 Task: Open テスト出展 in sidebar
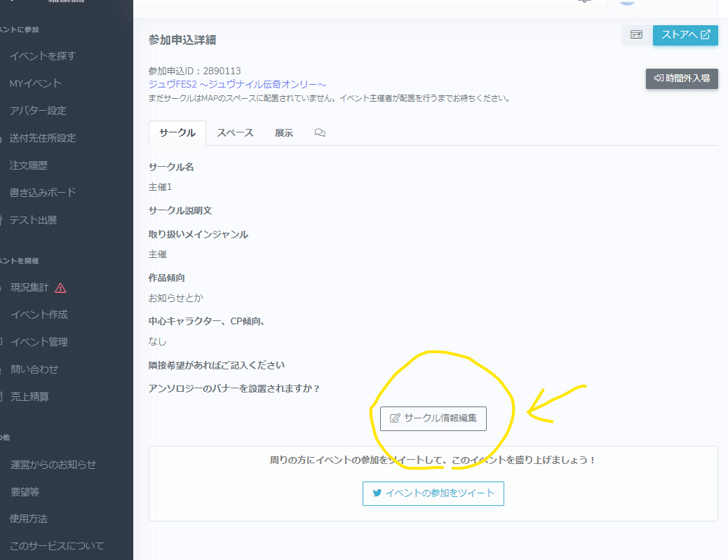pos(34,220)
